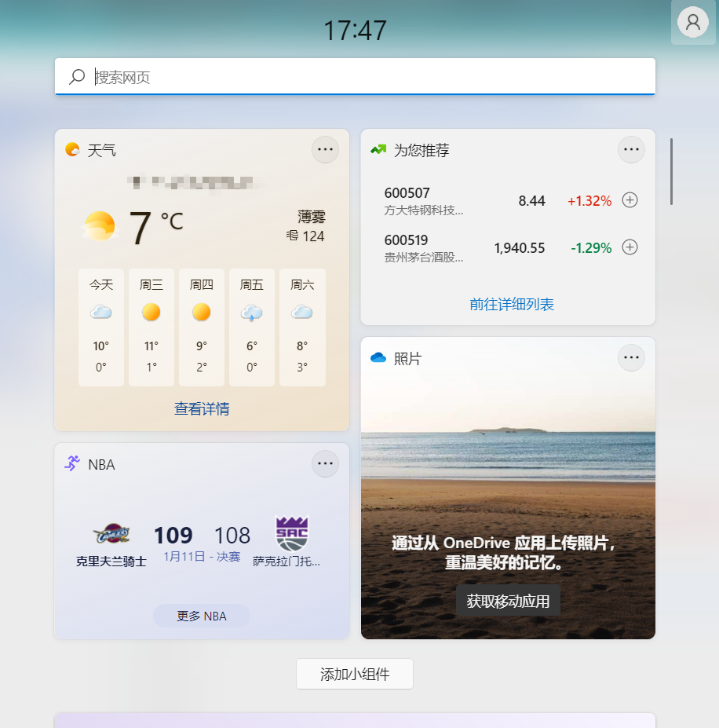
Task: Click the NBA sports runner icon
Action: (72, 463)
